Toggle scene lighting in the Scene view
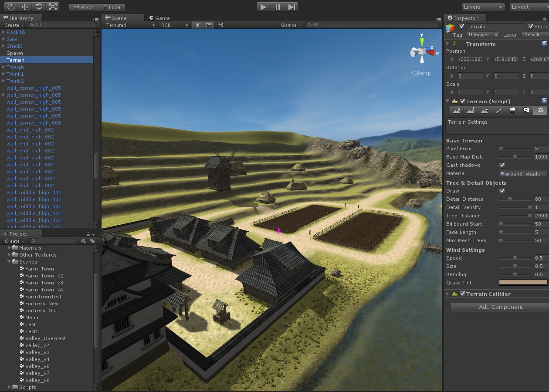The image size is (549, 392). point(197,25)
